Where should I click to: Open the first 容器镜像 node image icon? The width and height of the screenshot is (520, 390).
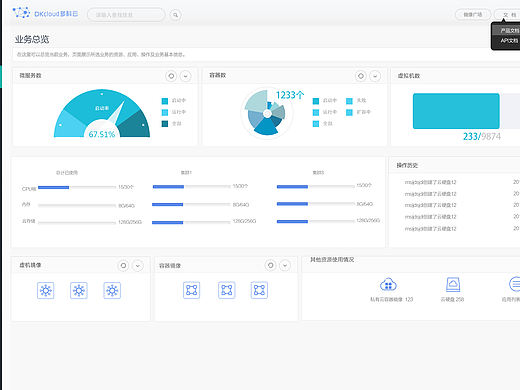(192, 290)
